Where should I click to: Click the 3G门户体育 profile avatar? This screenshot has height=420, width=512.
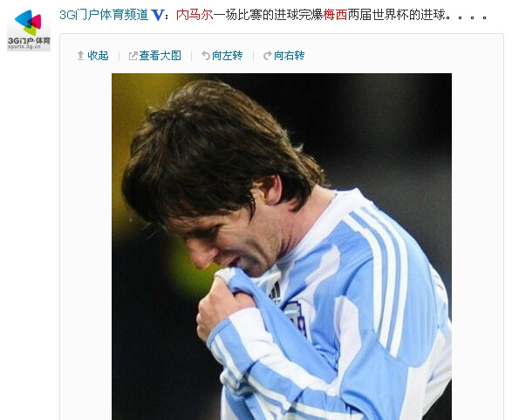tap(29, 30)
